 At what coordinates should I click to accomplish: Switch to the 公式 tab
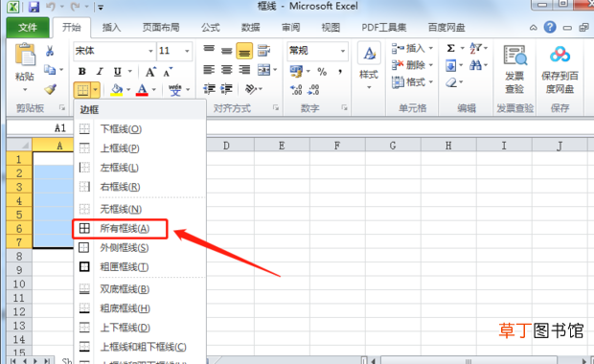coord(210,27)
